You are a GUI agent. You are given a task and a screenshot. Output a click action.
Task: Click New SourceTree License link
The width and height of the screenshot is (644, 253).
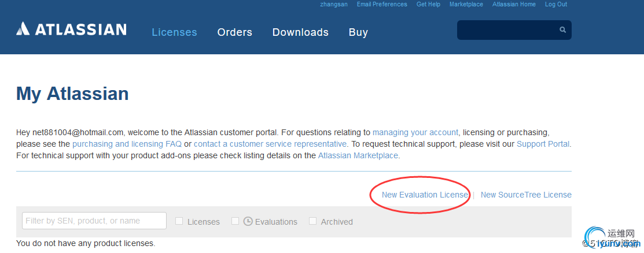pos(526,195)
